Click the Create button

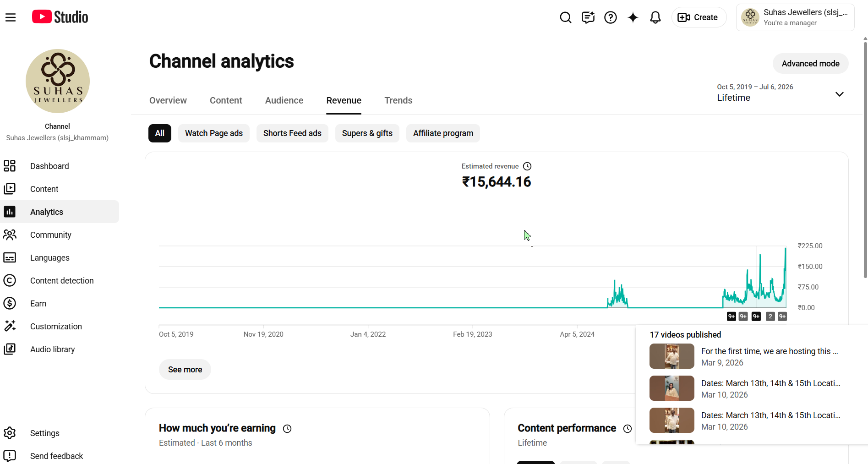click(699, 17)
